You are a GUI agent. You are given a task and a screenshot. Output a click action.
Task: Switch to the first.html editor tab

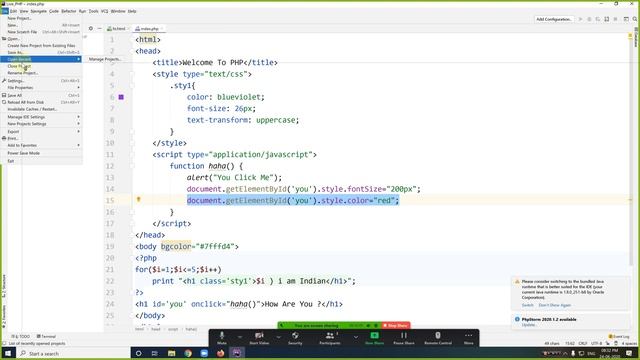[x=118, y=29]
